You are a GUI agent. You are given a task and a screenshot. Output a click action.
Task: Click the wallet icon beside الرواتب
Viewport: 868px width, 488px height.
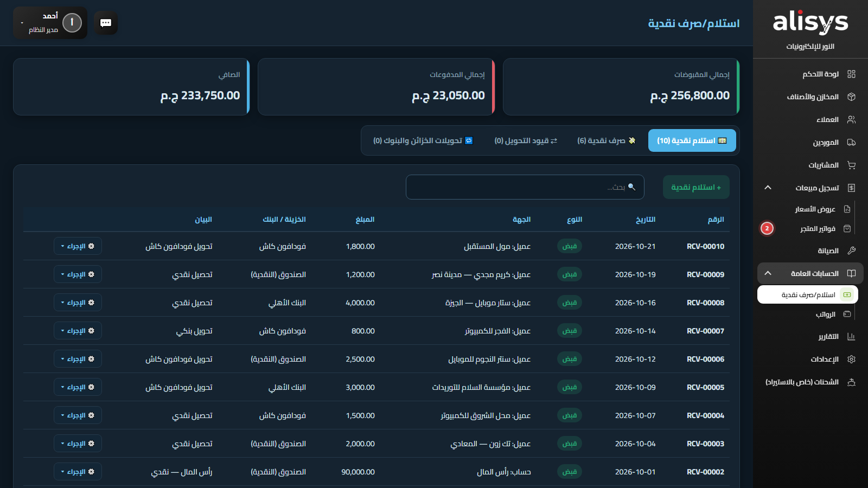(x=847, y=314)
